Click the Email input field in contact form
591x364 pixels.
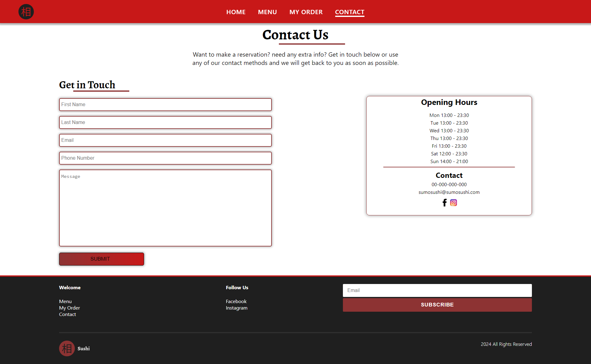[x=165, y=140]
